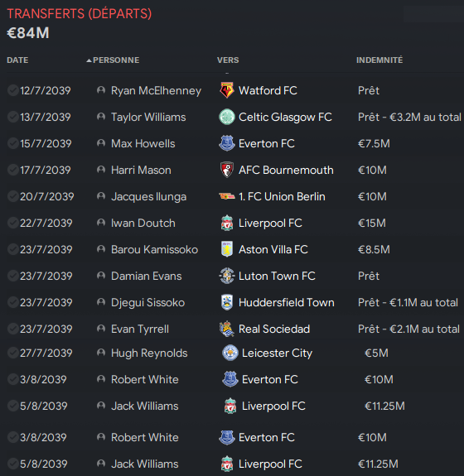The image size is (464, 476).
Task: Click the 1. FC Union Berlin logo
Action: [227, 196]
